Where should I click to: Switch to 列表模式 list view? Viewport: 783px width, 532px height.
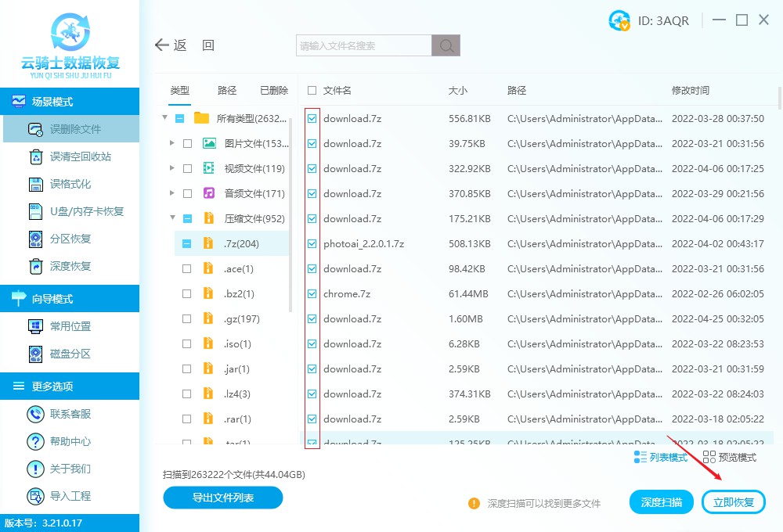coord(661,457)
